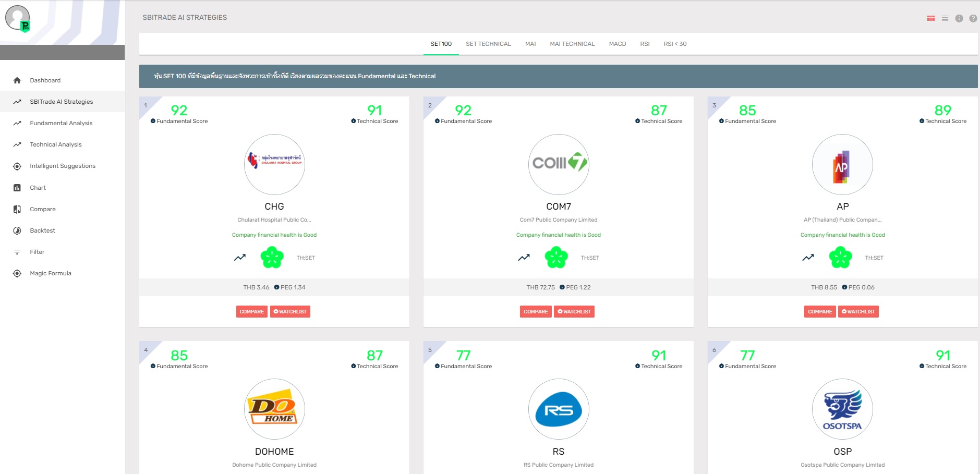This screenshot has width=980, height=474.
Task: Click the Dashboard home icon
Action: point(17,80)
